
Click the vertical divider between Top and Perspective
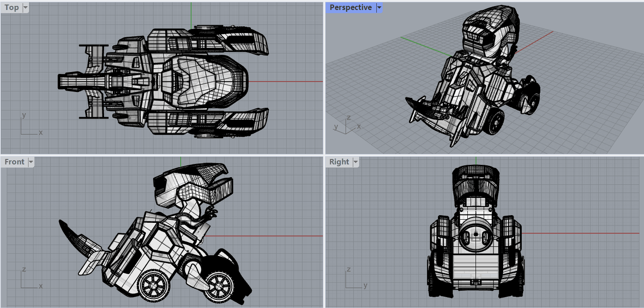coord(324,77)
